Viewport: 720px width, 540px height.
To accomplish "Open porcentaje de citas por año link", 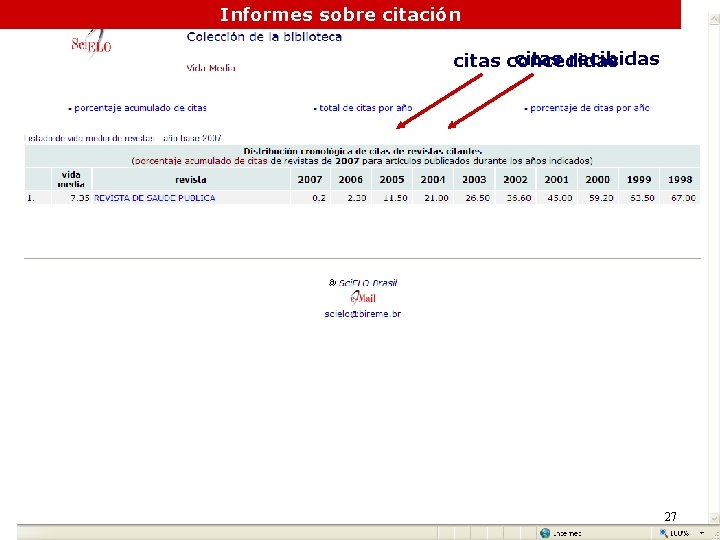I will tap(590, 108).
